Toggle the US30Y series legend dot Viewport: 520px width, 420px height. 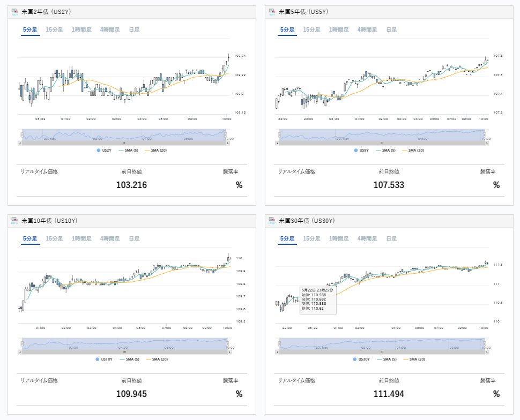pos(355,359)
